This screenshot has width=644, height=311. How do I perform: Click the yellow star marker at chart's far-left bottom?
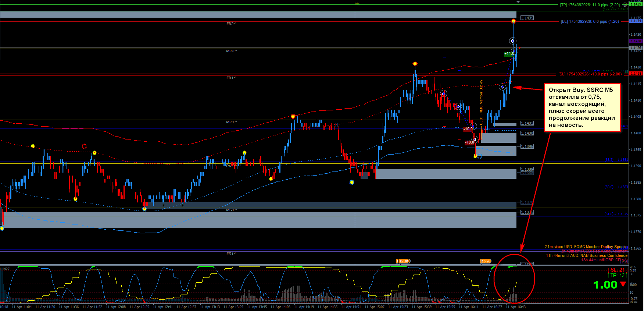2,229
